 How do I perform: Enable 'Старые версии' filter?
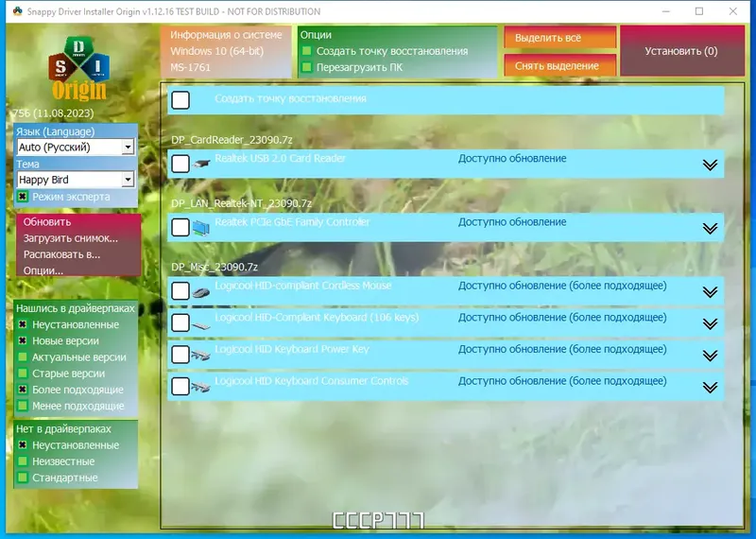(x=22, y=374)
